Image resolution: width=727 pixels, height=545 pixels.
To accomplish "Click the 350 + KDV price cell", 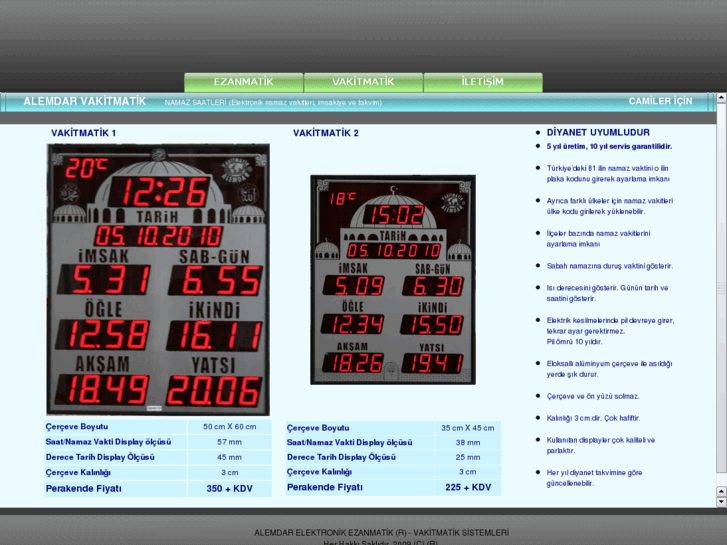I will pyautogui.click(x=229, y=489).
